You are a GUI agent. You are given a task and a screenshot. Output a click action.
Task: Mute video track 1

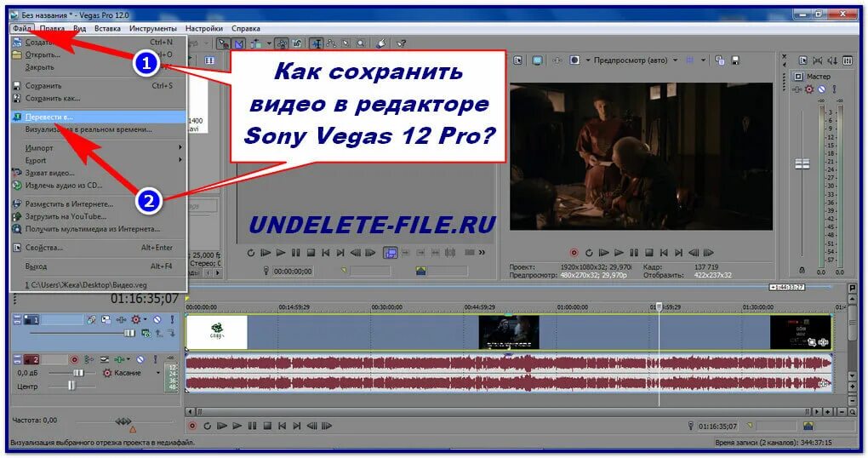coord(157,319)
